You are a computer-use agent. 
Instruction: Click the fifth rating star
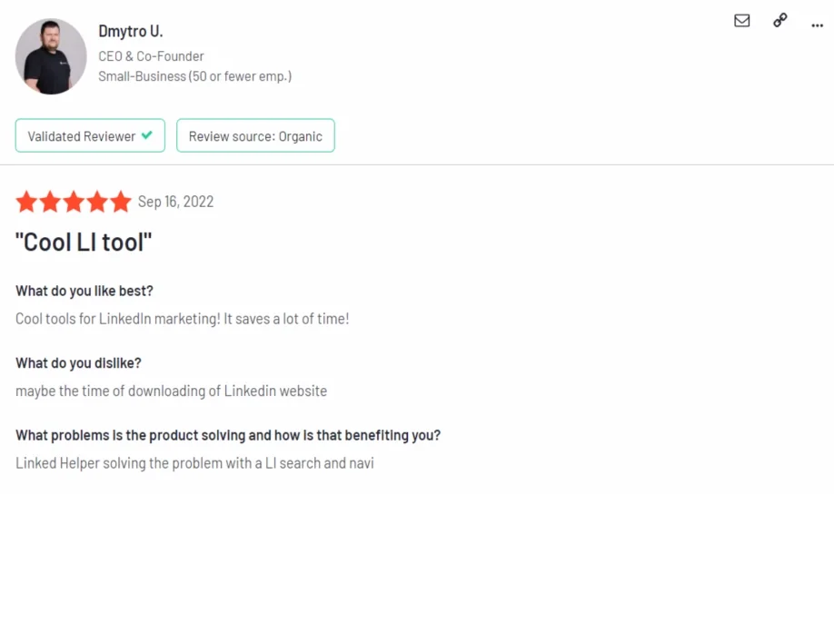tap(121, 202)
